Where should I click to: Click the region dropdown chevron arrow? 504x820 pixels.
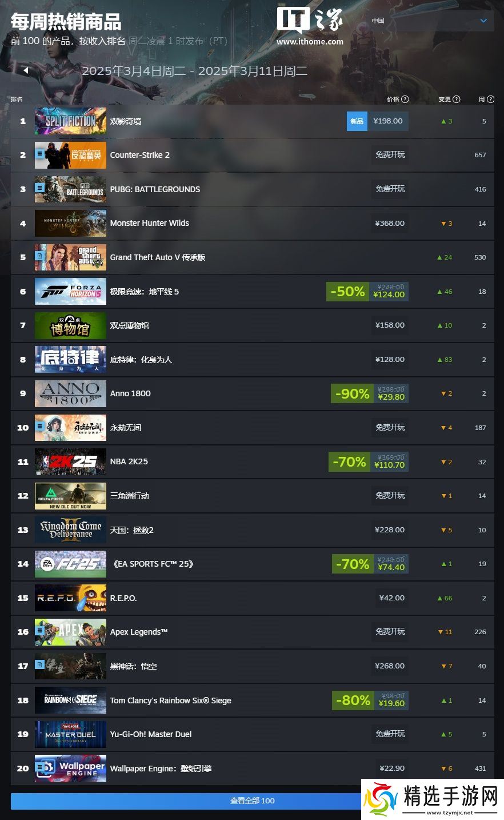(484, 21)
